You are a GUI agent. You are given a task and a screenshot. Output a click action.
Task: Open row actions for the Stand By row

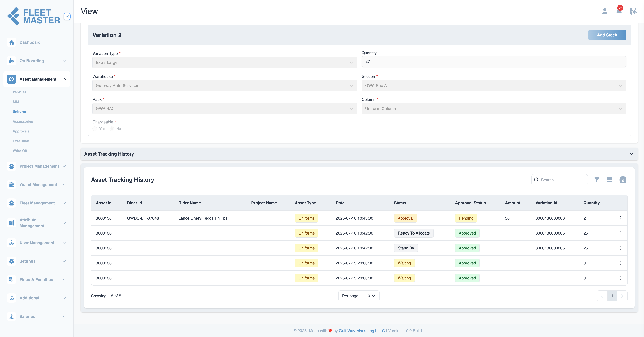click(621, 248)
